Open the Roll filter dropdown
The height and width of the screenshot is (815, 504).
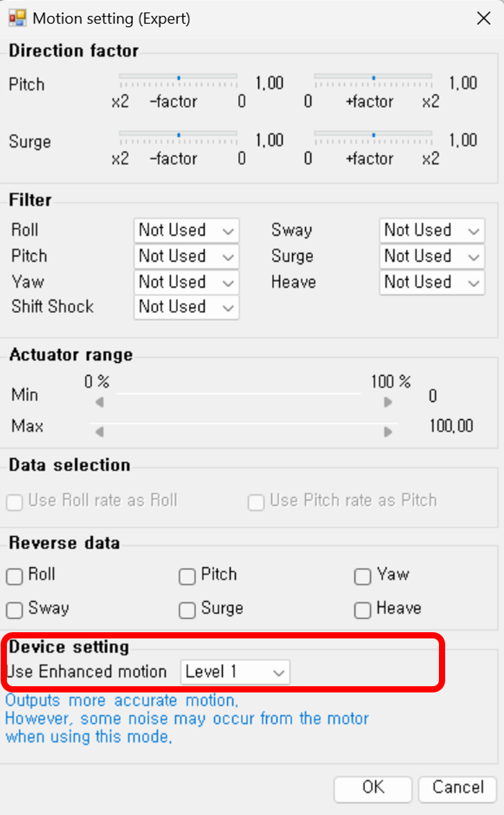point(186,231)
